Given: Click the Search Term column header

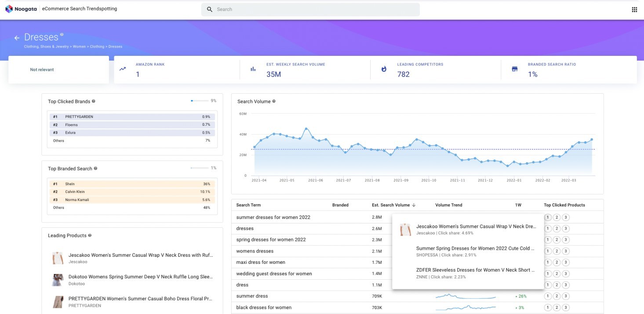Looking at the screenshot, I should pyautogui.click(x=248, y=205).
